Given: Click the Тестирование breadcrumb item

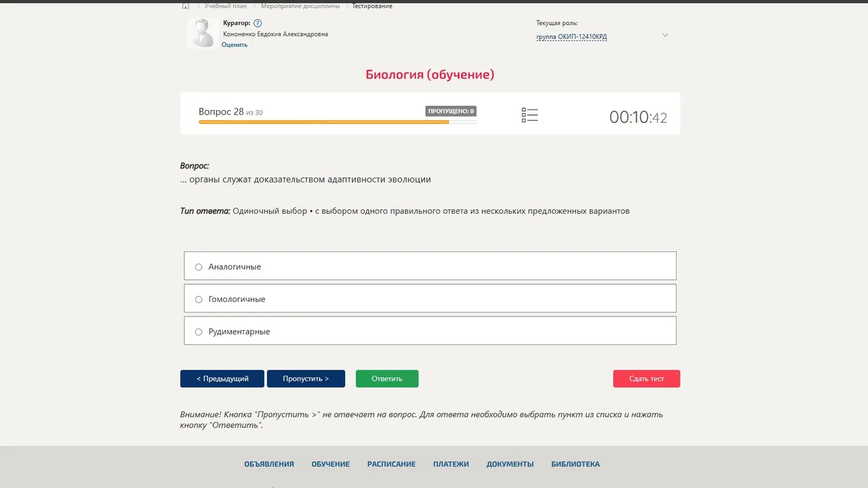Looking at the screenshot, I should 372,6.
